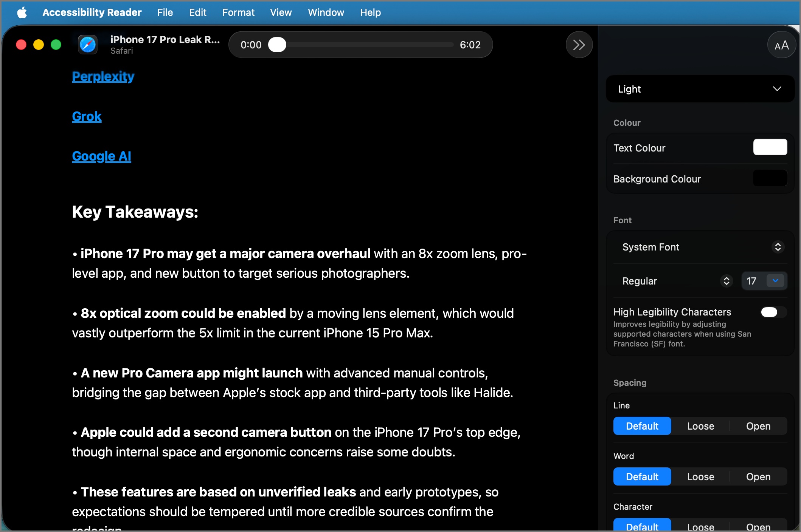Click the Background Colour swatch

770,178
